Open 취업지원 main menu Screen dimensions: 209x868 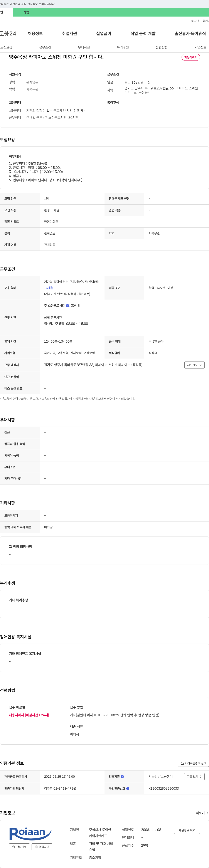tap(69, 33)
